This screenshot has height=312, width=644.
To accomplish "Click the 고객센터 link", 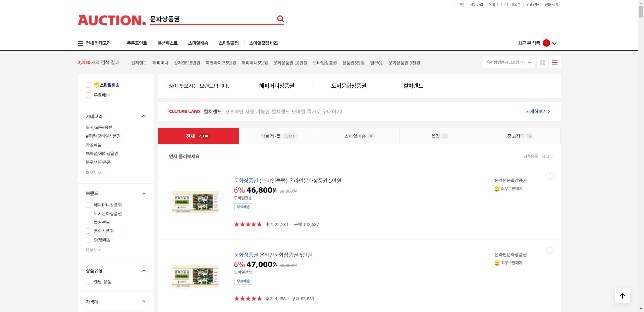I will coord(533,5).
